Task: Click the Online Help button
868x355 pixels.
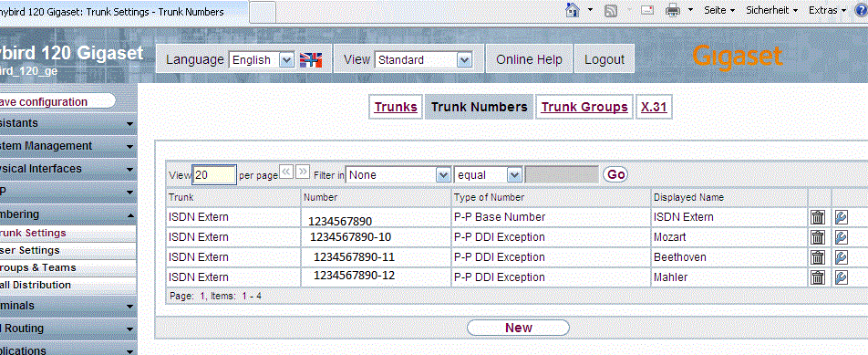Action: coord(529,59)
